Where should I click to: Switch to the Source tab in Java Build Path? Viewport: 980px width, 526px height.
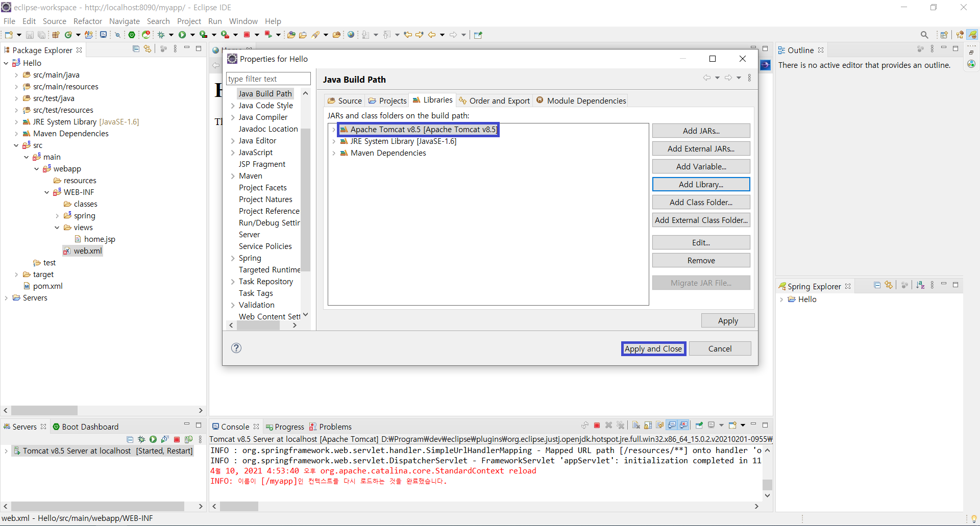(x=345, y=101)
